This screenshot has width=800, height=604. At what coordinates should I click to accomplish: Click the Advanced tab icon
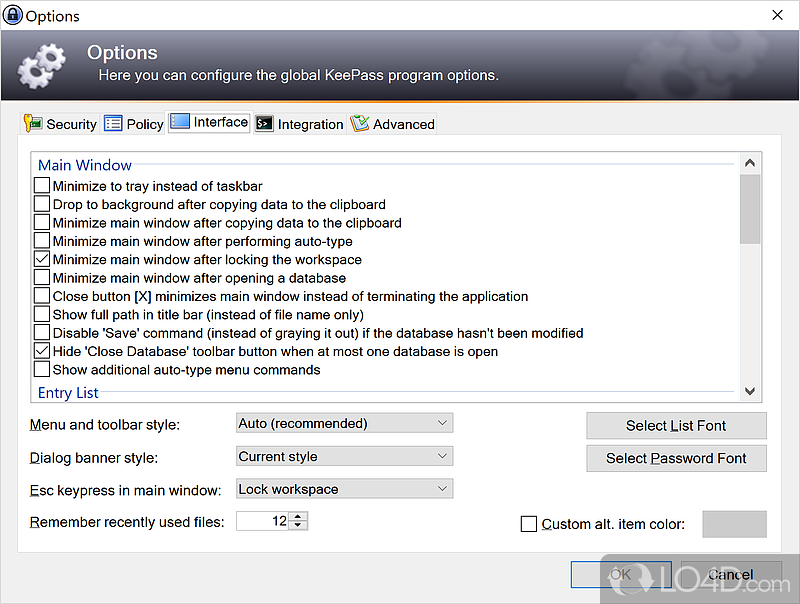coord(360,124)
